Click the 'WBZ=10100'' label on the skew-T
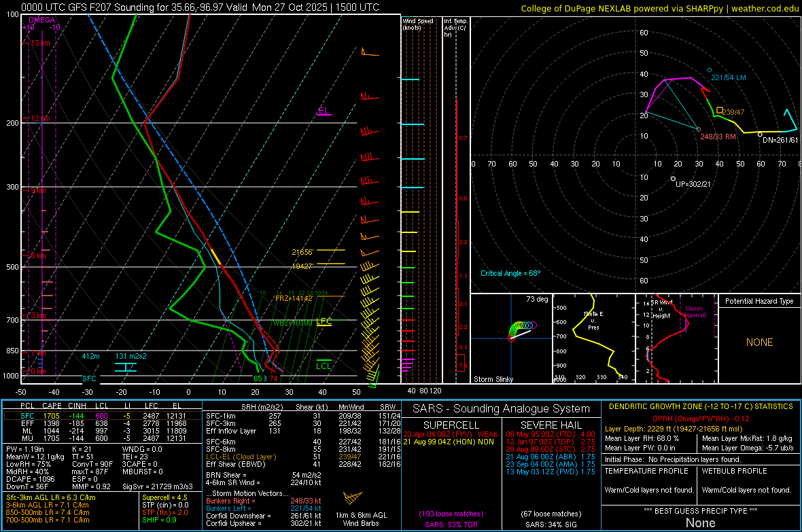 292,323
